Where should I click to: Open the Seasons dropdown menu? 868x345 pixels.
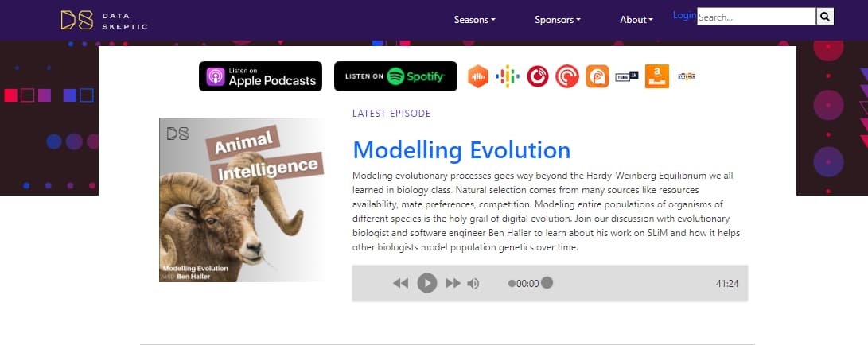click(x=474, y=20)
